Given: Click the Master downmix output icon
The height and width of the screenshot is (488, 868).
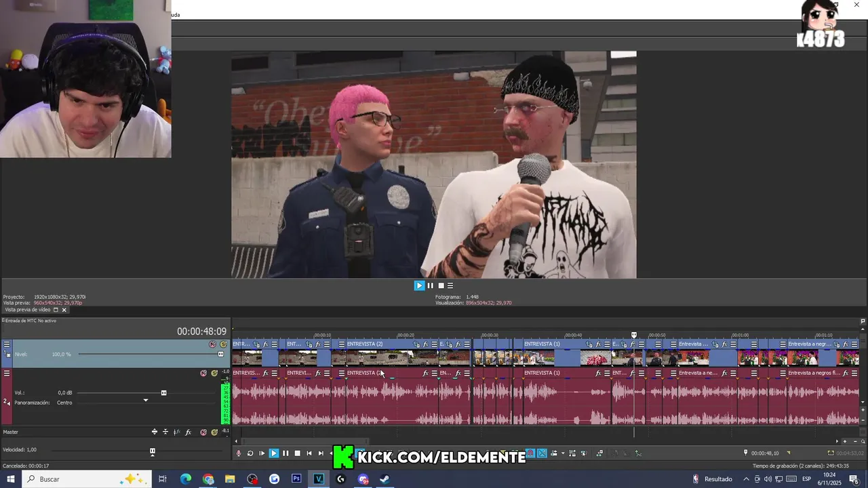Looking at the screenshot, I should (x=165, y=432).
